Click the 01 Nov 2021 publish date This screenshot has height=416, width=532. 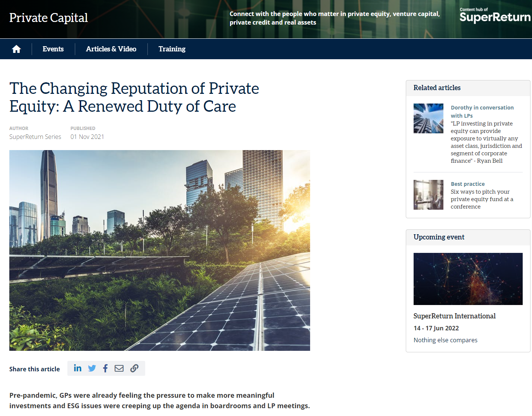[x=87, y=137]
